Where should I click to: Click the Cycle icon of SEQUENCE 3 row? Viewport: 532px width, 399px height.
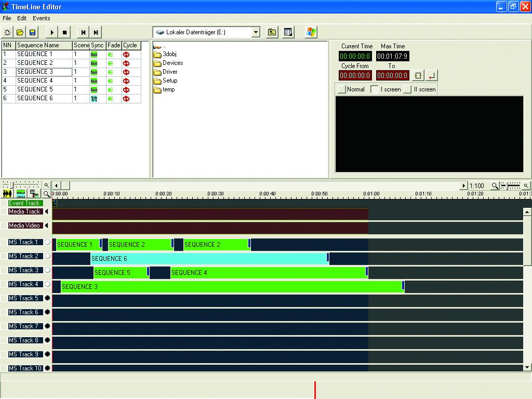(x=126, y=72)
